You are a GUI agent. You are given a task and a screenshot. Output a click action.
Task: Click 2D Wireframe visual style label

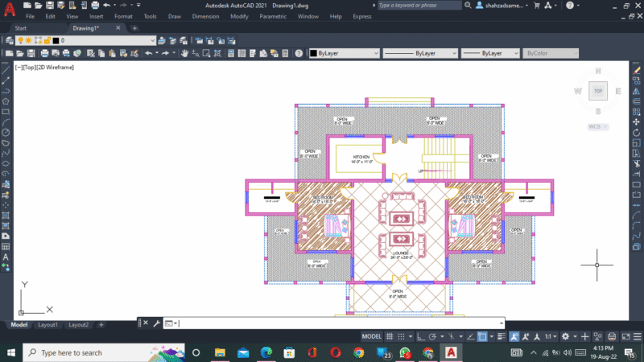55,68
